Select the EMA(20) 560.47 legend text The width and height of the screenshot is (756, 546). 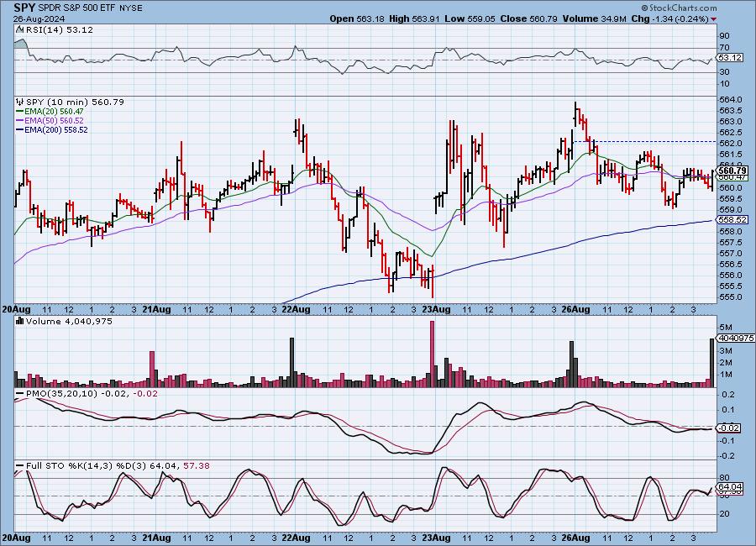point(54,112)
